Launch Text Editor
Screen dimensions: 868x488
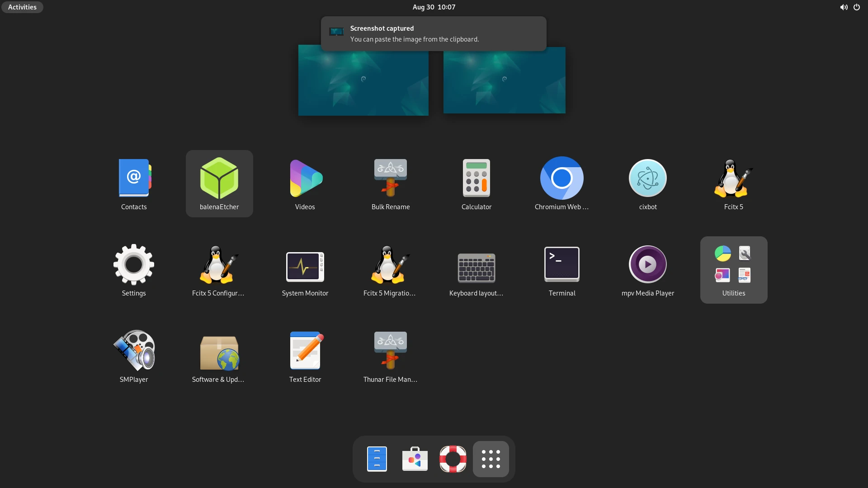pyautogui.click(x=305, y=356)
